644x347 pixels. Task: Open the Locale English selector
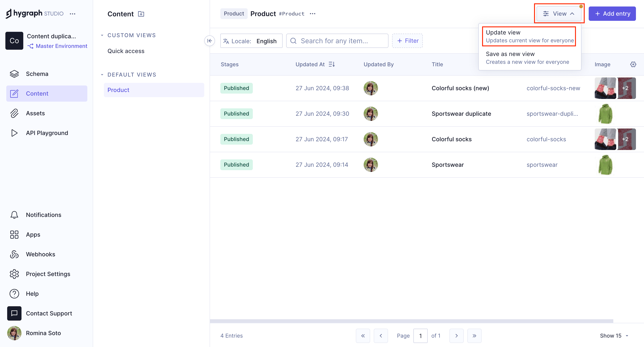click(251, 41)
